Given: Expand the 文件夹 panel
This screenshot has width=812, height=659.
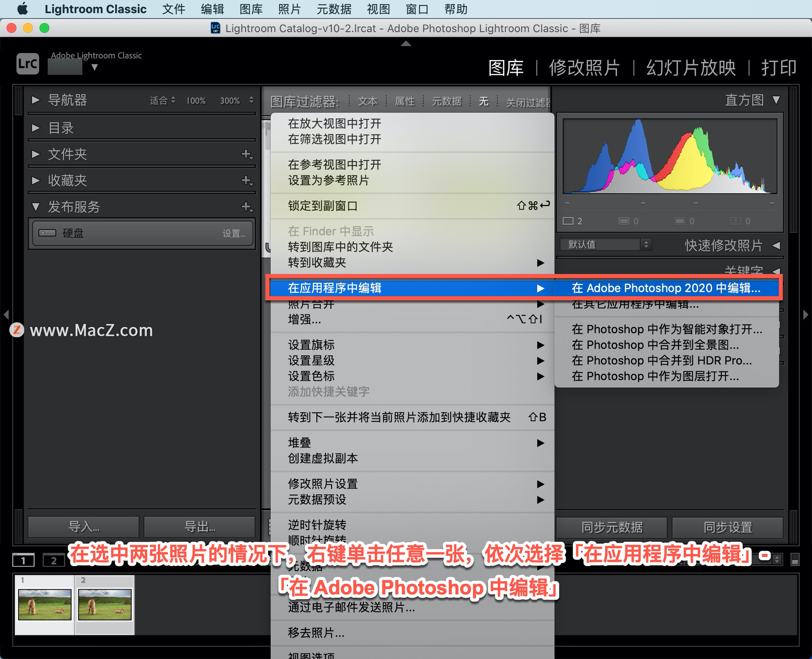Looking at the screenshot, I should [36, 154].
